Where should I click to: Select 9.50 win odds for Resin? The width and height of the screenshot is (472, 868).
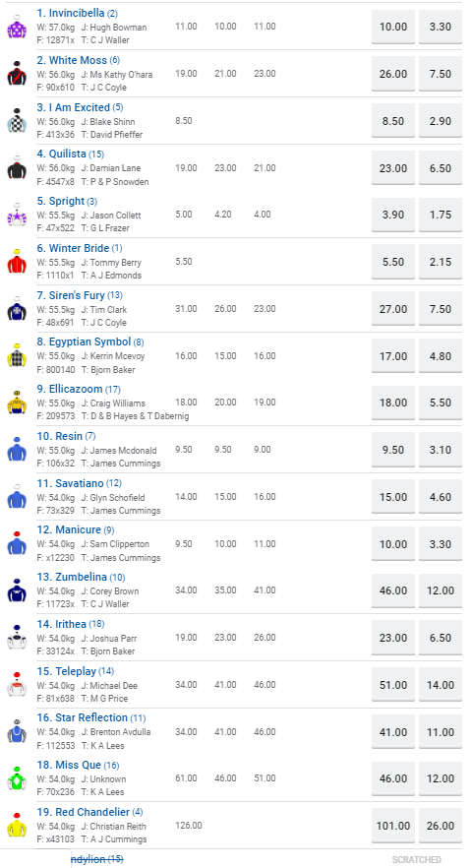[393, 450]
